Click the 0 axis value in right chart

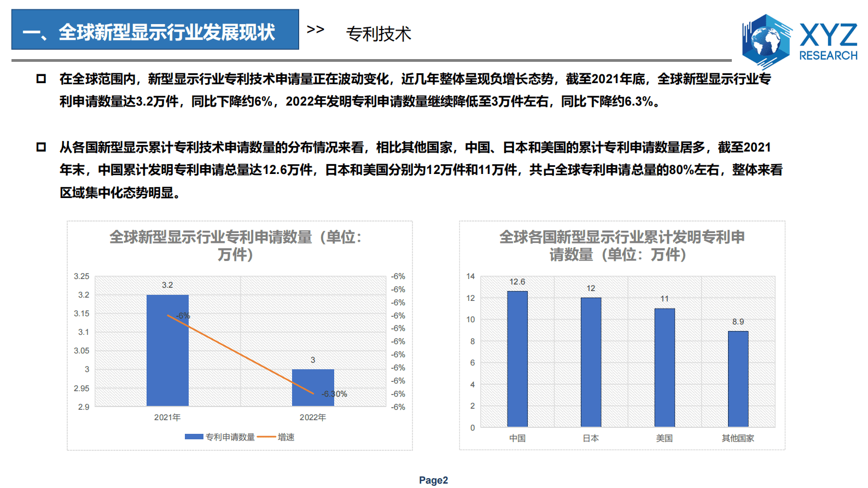coord(473,428)
